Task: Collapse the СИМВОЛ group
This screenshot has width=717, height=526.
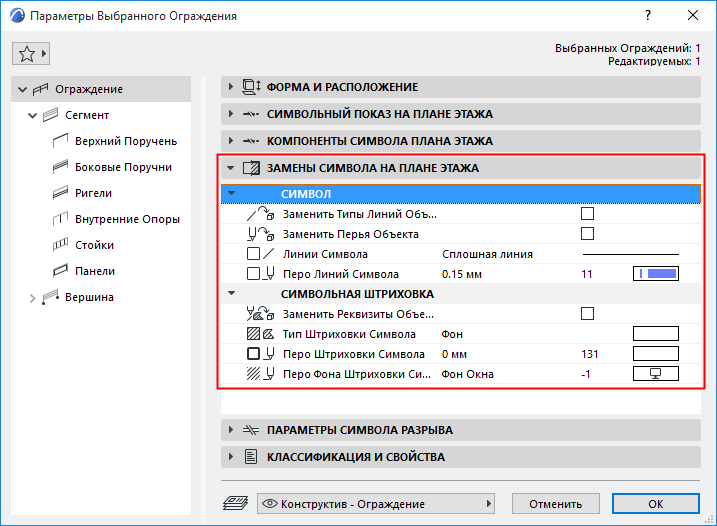Action: coord(231,193)
